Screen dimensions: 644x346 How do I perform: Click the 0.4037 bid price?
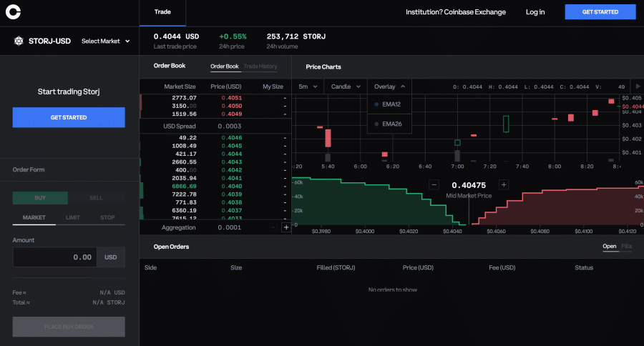[232, 211]
